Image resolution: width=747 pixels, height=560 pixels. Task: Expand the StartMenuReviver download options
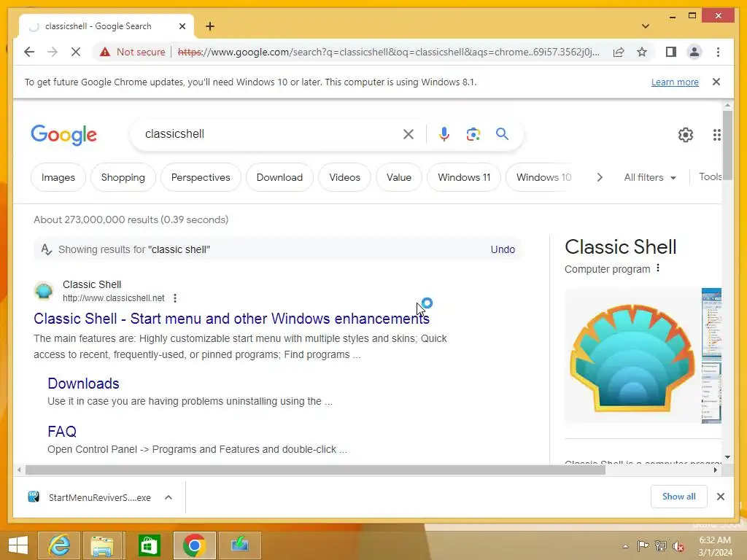tap(169, 497)
